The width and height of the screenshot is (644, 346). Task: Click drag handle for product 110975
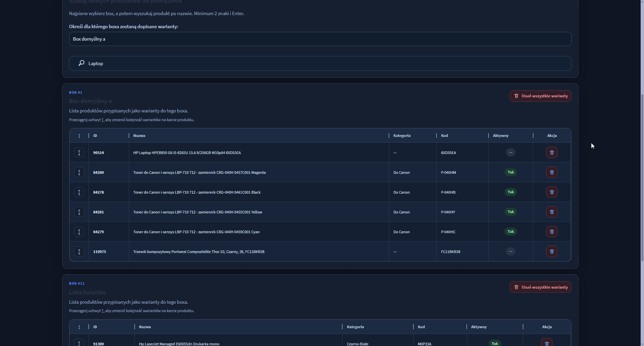coord(79,252)
